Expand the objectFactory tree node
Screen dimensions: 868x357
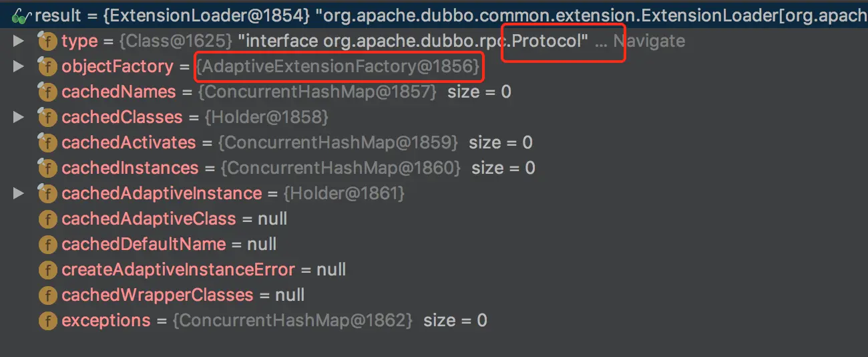click(19, 67)
